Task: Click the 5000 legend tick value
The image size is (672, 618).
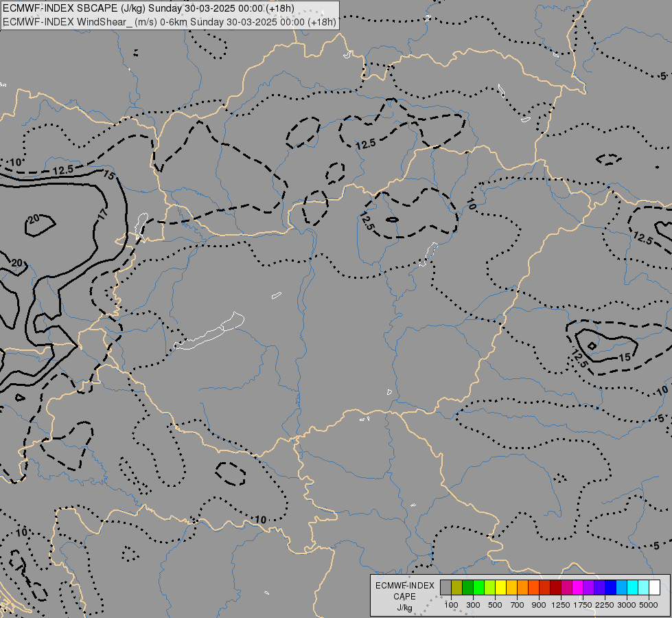Action: 649,605
